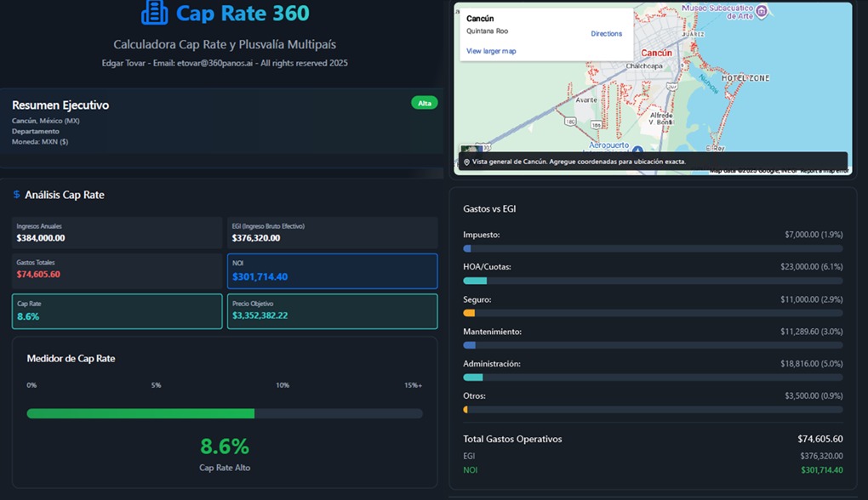The height and width of the screenshot is (500, 868).
Task: Select the Precio Objetivo card
Action: pos(331,311)
